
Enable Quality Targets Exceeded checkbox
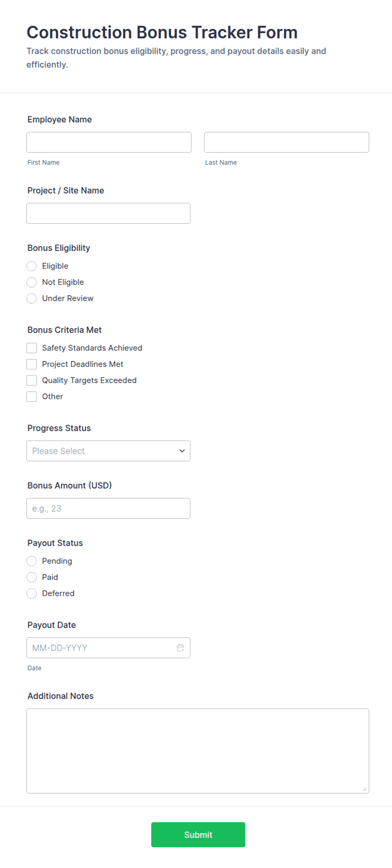pos(32,380)
